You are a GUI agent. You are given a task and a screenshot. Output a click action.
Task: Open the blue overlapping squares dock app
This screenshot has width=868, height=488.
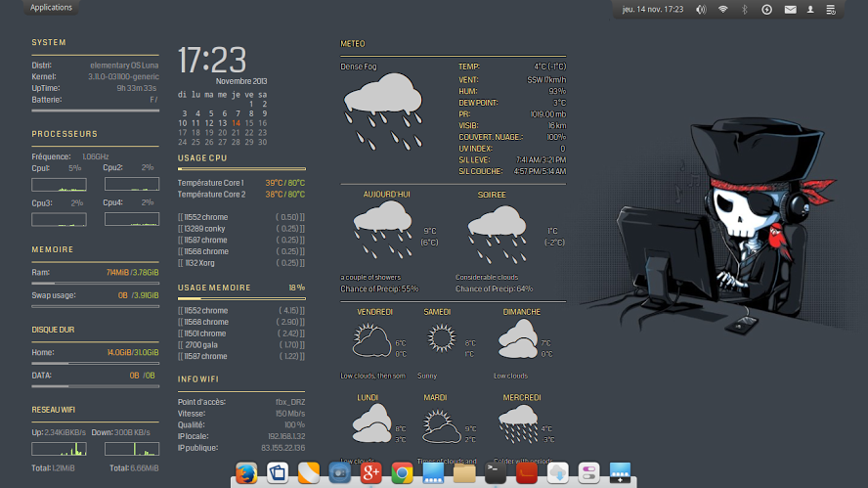[278, 473]
